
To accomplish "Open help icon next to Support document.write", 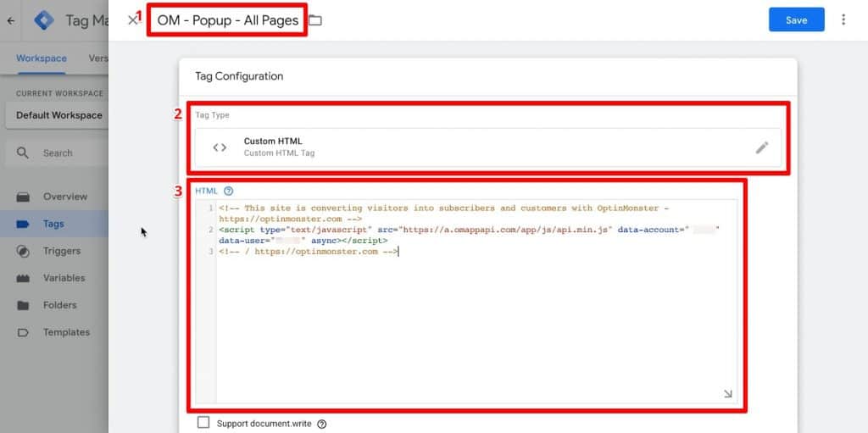I will click(321, 425).
